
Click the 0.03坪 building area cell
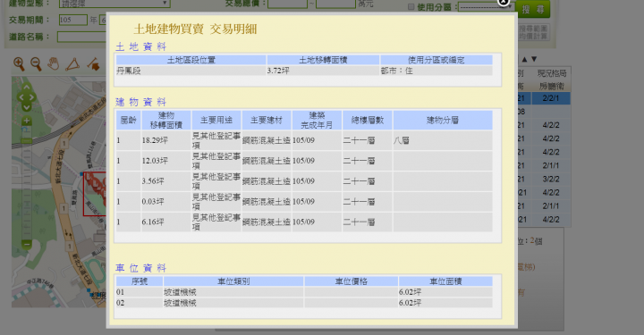(166, 202)
